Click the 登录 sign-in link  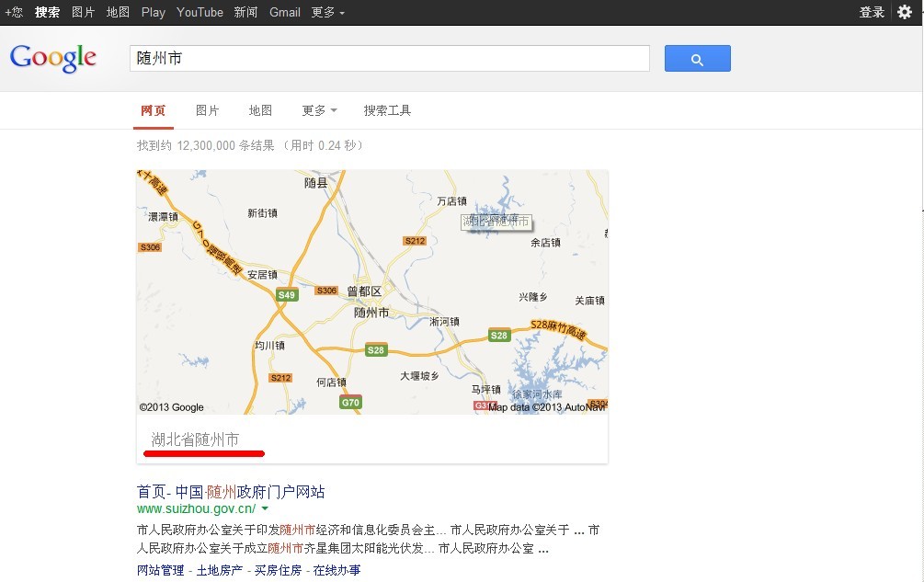pos(870,12)
